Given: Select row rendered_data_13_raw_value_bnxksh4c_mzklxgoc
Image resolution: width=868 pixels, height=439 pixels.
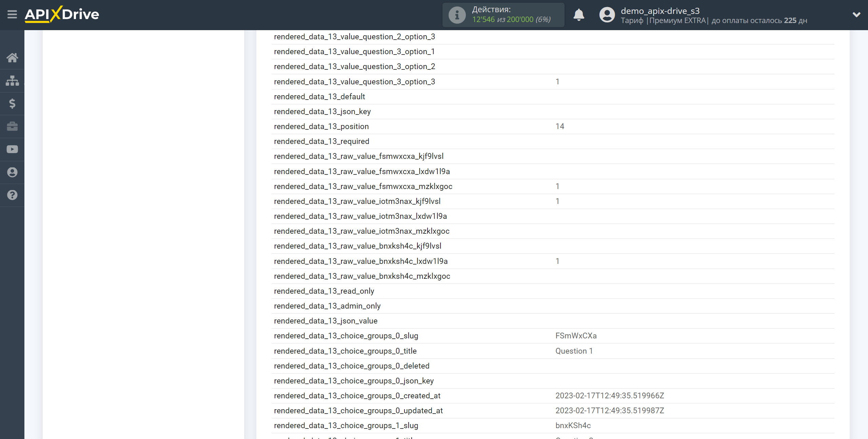Looking at the screenshot, I should (553, 276).
